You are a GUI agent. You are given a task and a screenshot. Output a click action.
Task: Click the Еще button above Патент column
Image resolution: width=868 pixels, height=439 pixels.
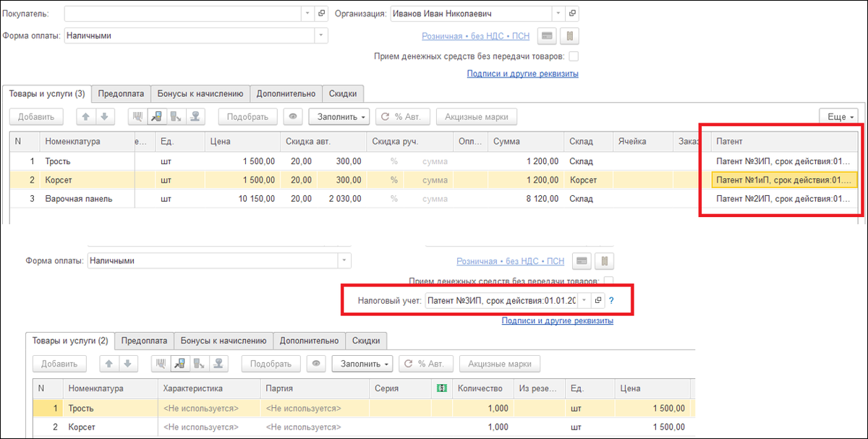(839, 116)
